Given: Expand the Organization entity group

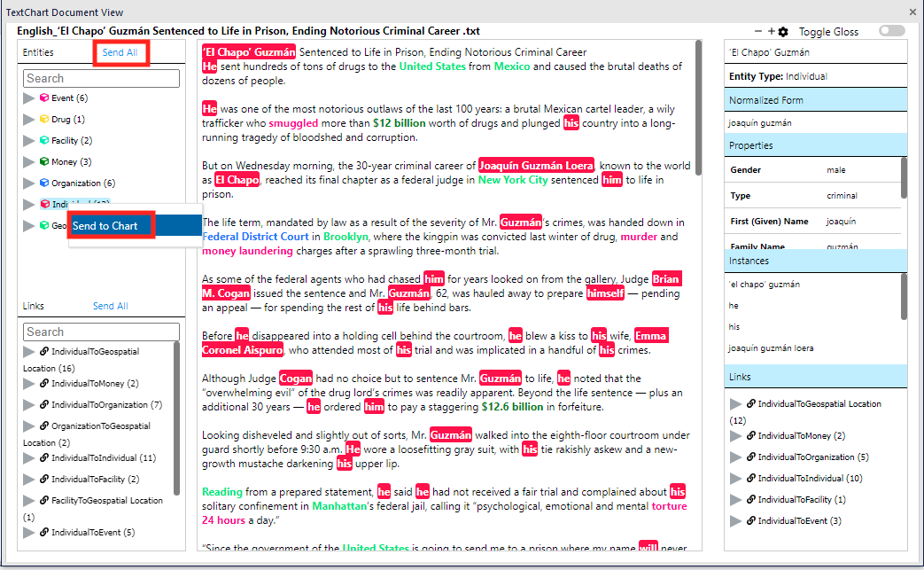Looking at the screenshot, I should [x=29, y=183].
